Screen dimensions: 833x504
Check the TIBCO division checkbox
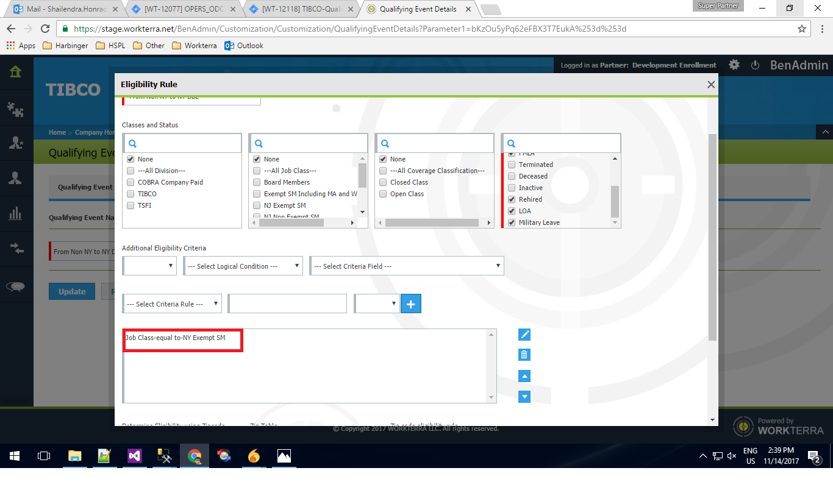pyautogui.click(x=130, y=194)
